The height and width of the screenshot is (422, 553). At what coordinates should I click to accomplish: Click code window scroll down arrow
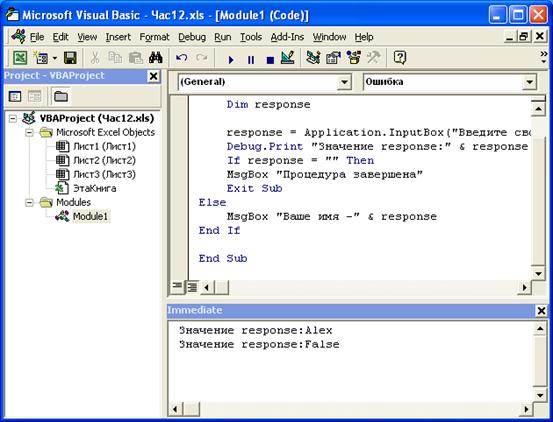[x=538, y=273]
